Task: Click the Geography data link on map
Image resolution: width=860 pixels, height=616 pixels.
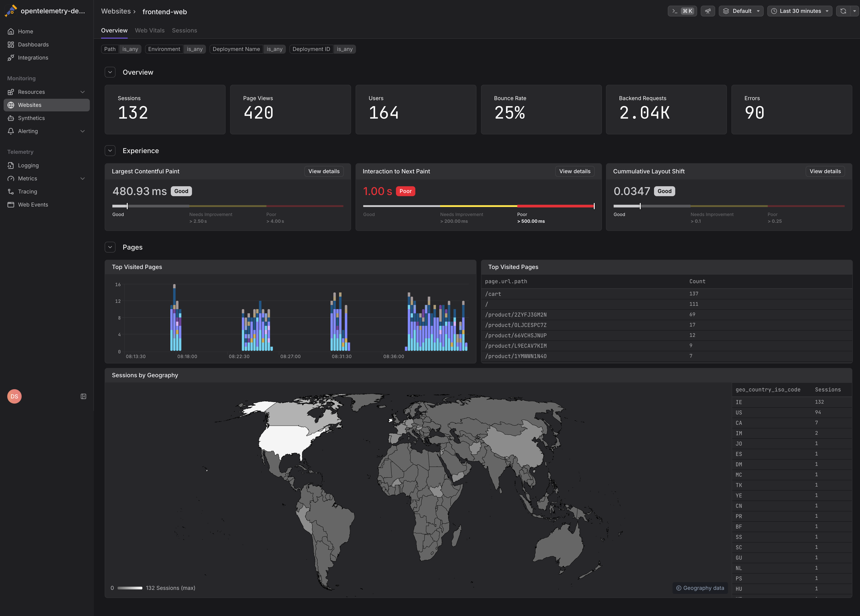Action: pos(700,588)
